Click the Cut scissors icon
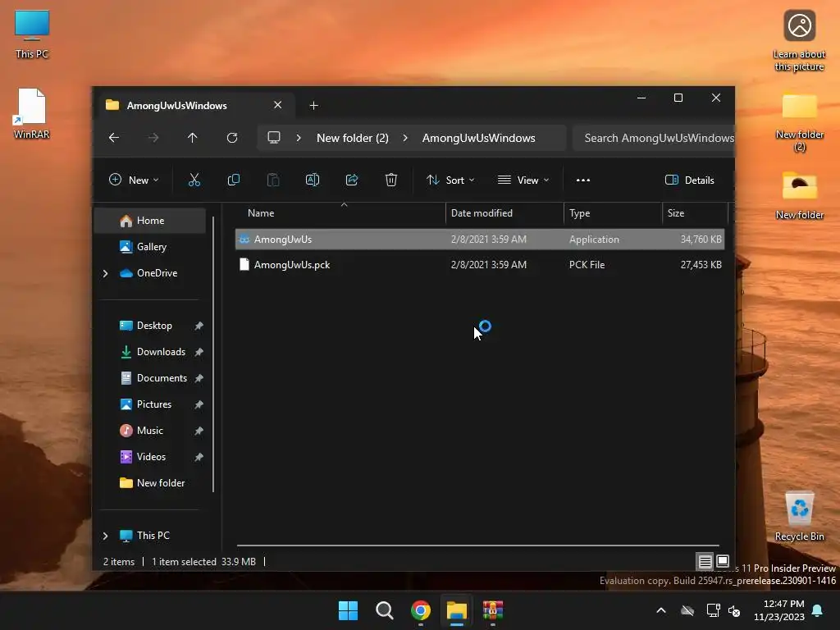This screenshot has height=630, width=840. (x=194, y=180)
